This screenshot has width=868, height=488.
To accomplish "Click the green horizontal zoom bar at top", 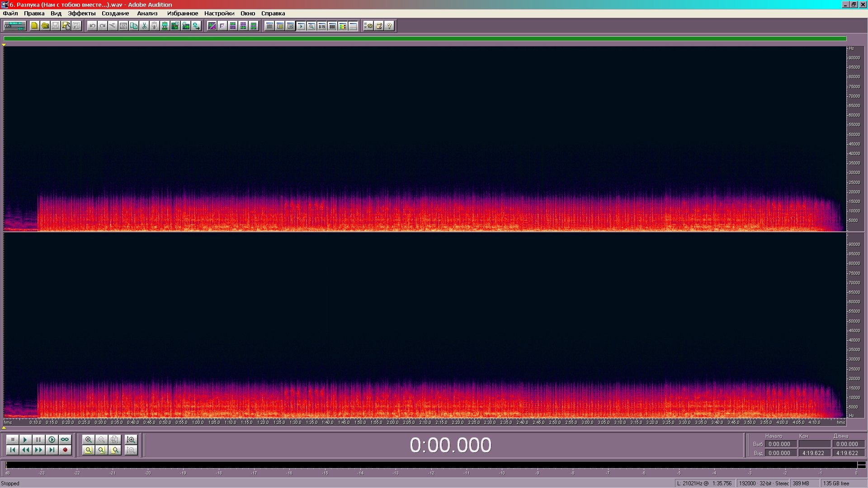I will coord(425,39).
